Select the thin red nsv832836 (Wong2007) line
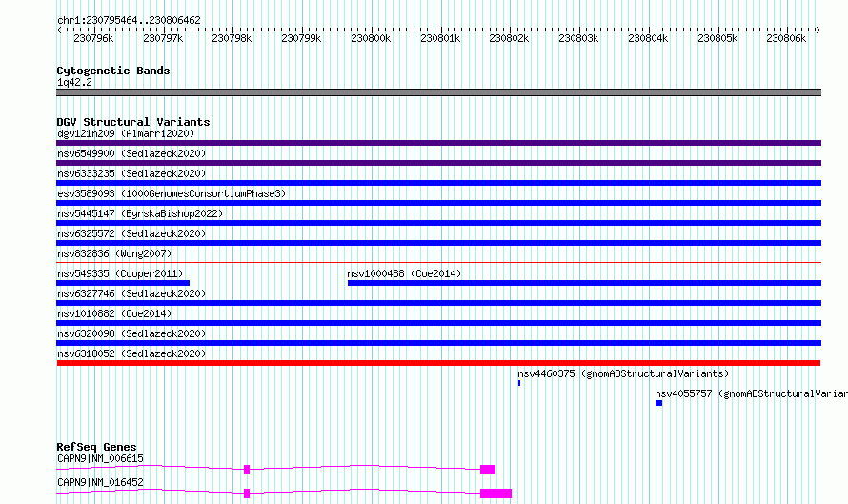848x504 pixels. click(x=438, y=263)
